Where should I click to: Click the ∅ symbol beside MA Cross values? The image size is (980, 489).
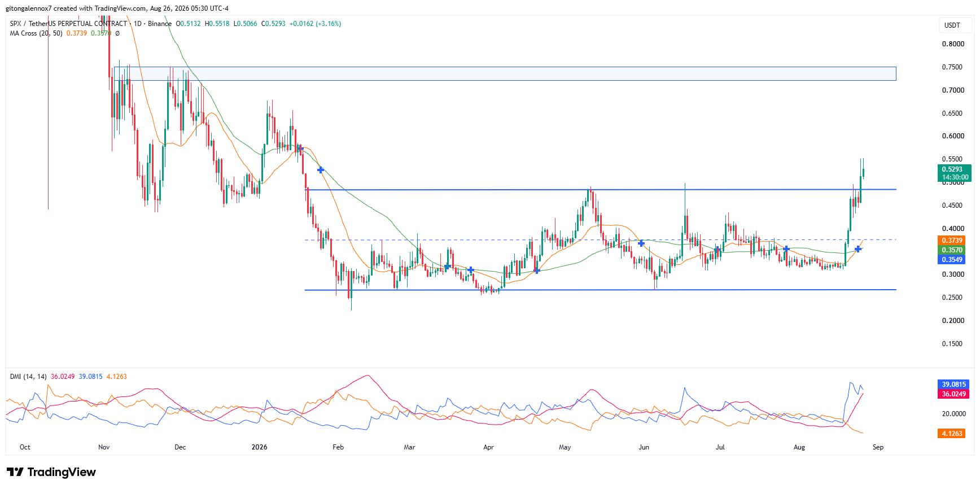tap(117, 33)
